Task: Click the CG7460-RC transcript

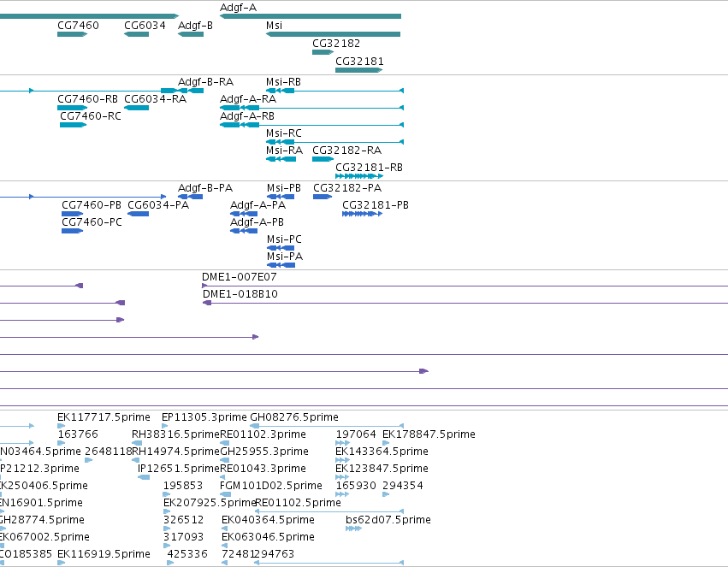Action: pyautogui.click(x=74, y=125)
